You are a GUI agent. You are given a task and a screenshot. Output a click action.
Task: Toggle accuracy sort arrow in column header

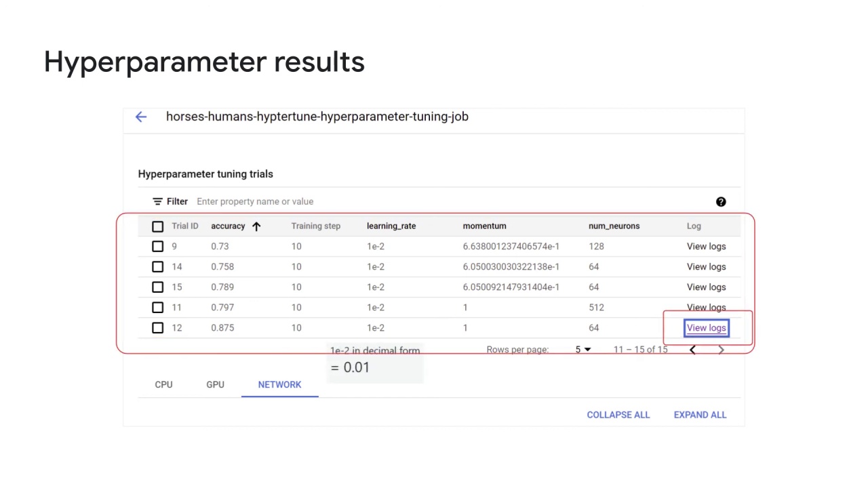pyautogui.click(x=256, y=226)
